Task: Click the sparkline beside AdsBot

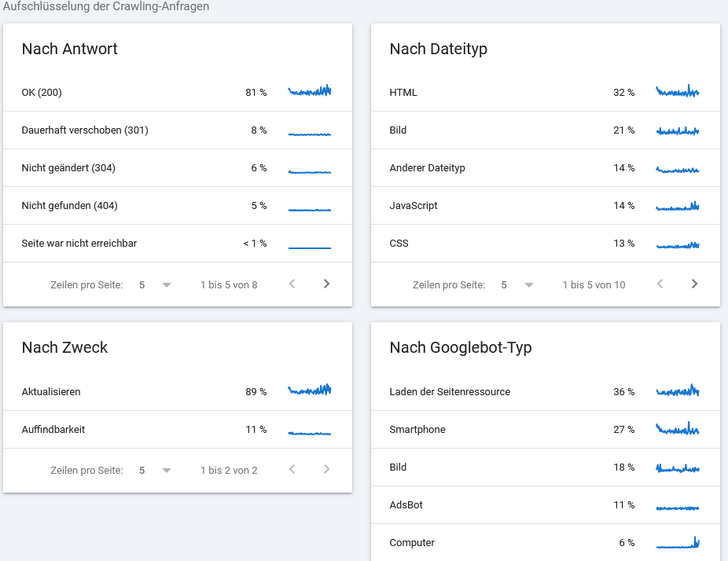Action: pyautogui.click(x=677, y=505)
